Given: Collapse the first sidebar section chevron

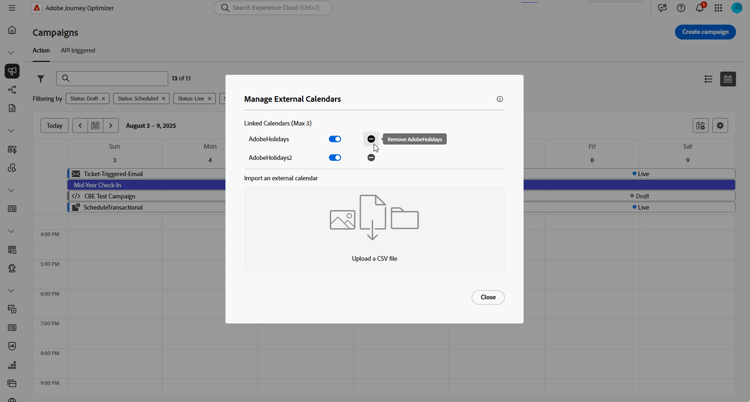Looking at the screenshot, I should coord(11,52).
